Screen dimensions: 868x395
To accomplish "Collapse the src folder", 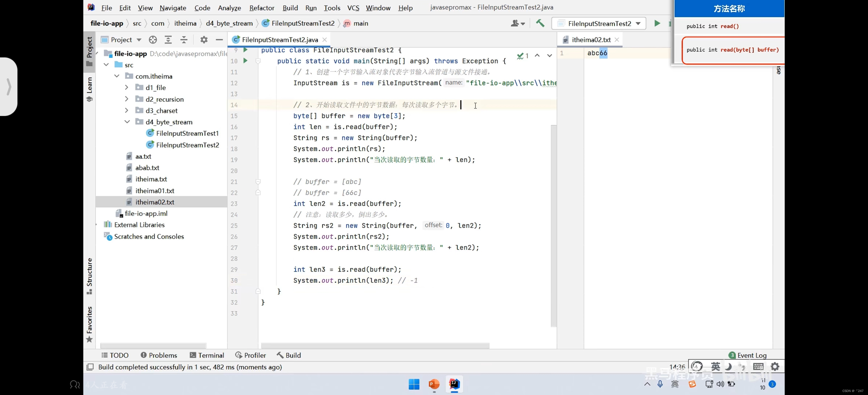I will tap(107, 65).
